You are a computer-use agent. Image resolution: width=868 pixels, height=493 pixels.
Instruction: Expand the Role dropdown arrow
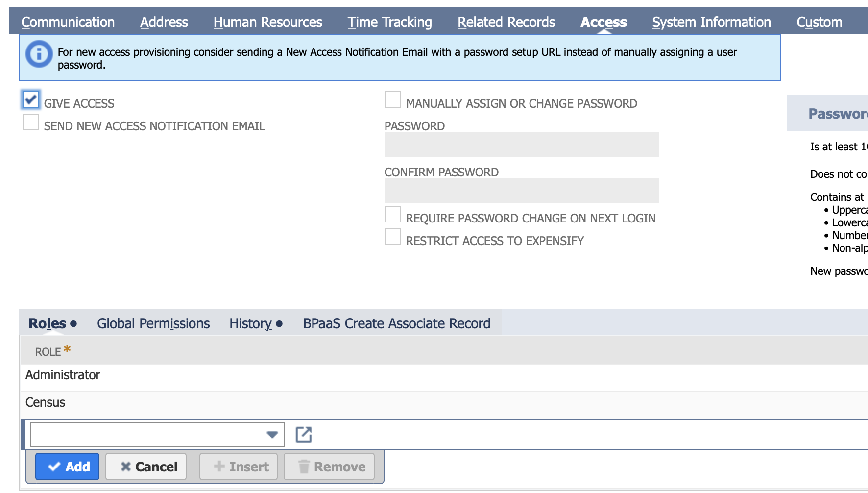point(272,435)
